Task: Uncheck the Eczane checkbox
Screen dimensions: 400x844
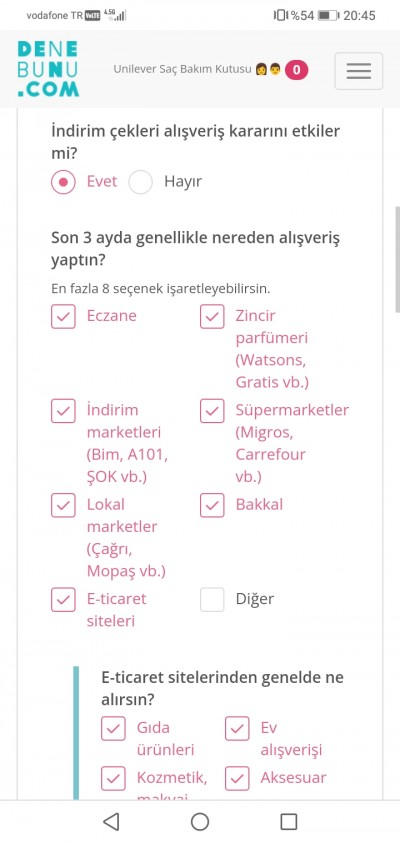Action: tap(63, 316)
